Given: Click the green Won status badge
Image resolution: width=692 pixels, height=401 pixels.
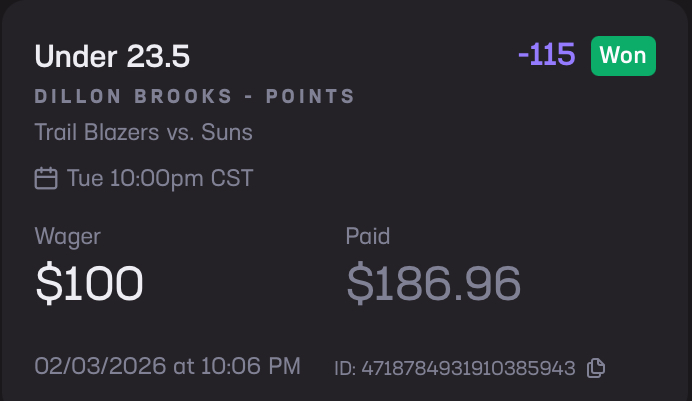Looking at the screenshot, I should click(x=623, y=56).
